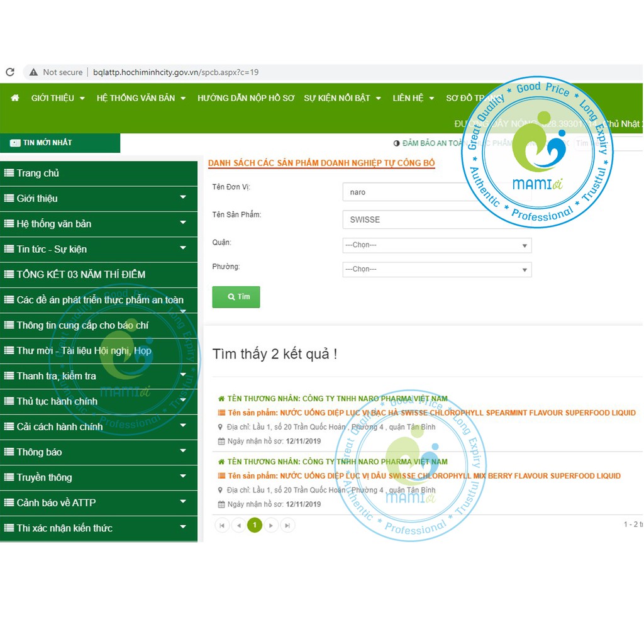Click the list icon beside Tin tức - Sự kiện
The width and height of the screenshot is (644, 644).
pyautogui.click(x=9, y=249)
